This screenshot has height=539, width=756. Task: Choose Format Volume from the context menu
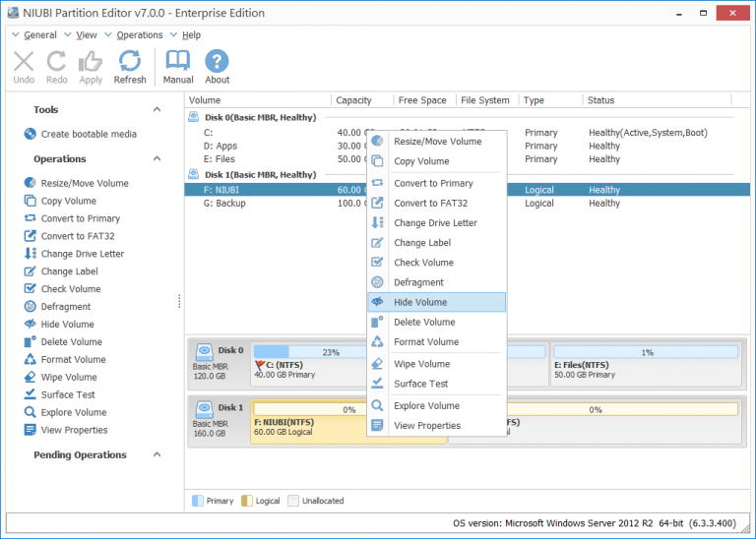(437, 342)
